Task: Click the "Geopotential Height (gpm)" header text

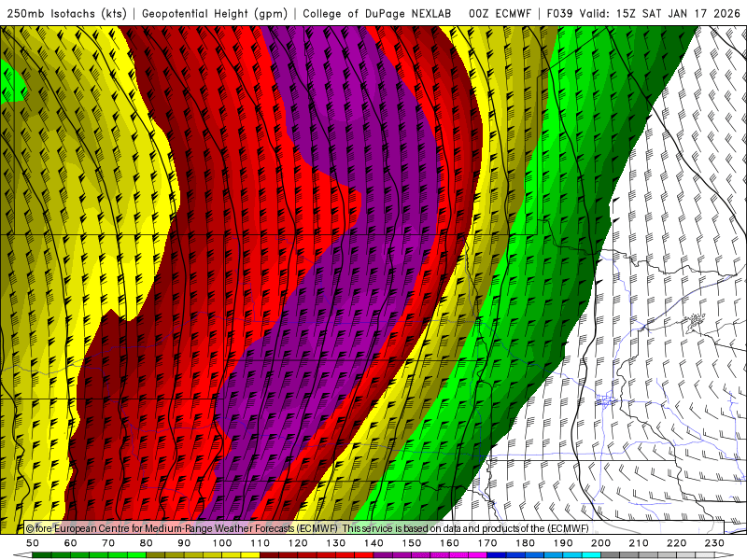Action: (x=215, y=14)
